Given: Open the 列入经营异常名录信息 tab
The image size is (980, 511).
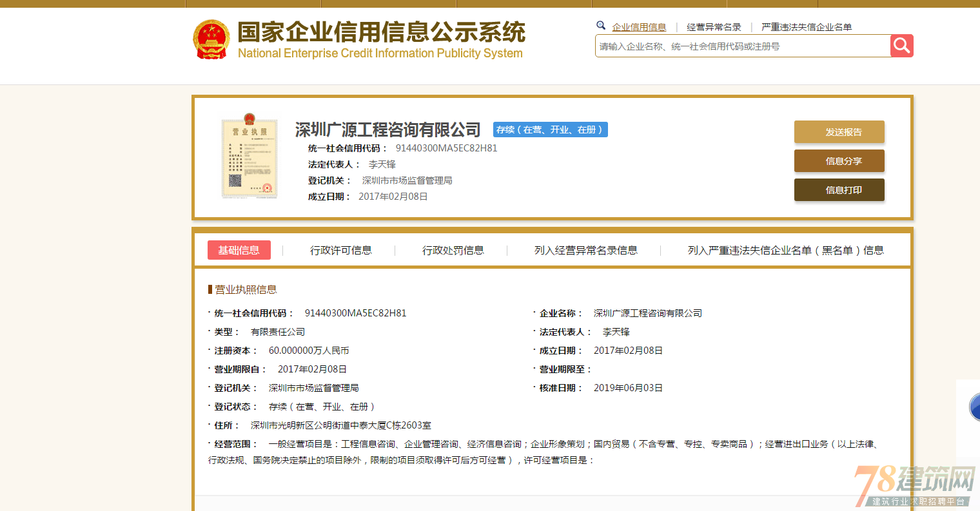Looking at the screenshot, I should [586, 250].
